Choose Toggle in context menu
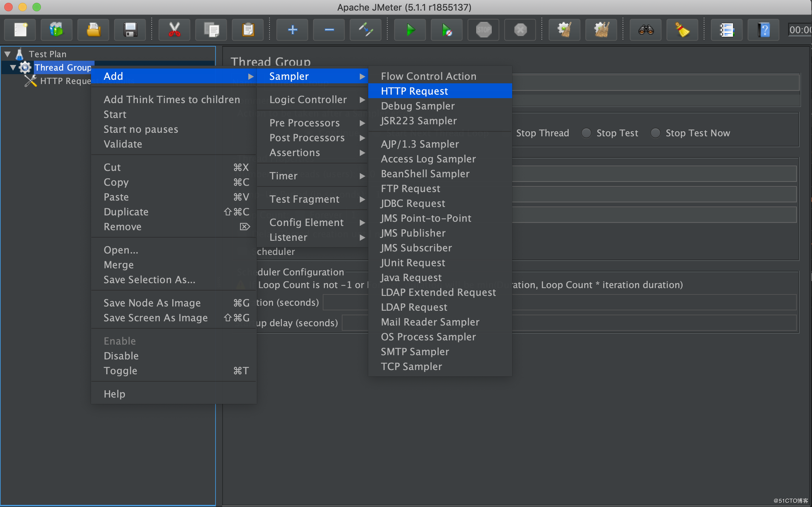Screen dimensions: 812x507 pos(174,371)
